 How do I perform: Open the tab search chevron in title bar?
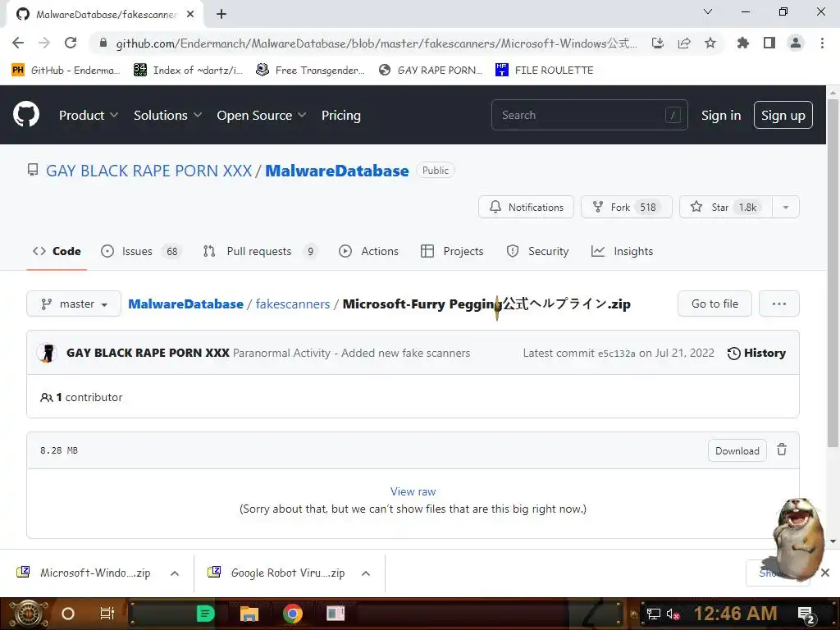(x=708, y=11)
